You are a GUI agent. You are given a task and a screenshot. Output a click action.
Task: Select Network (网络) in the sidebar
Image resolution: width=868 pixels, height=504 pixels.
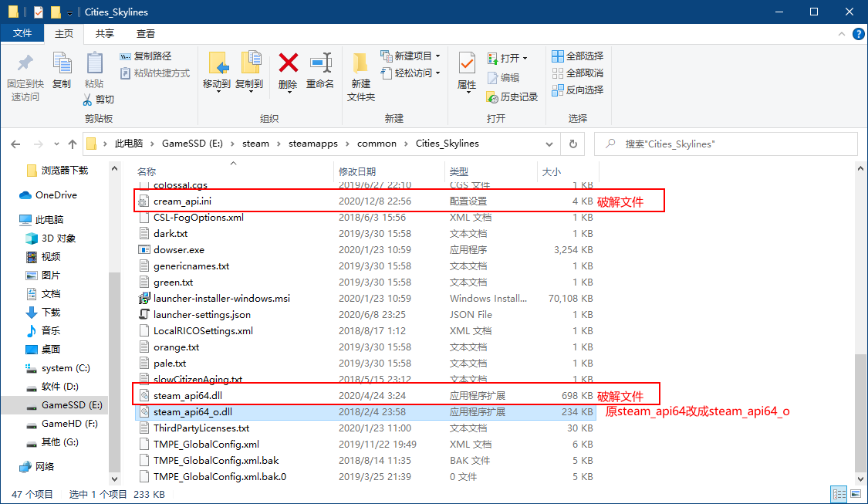pyautogui.click(x=44, y=466)
